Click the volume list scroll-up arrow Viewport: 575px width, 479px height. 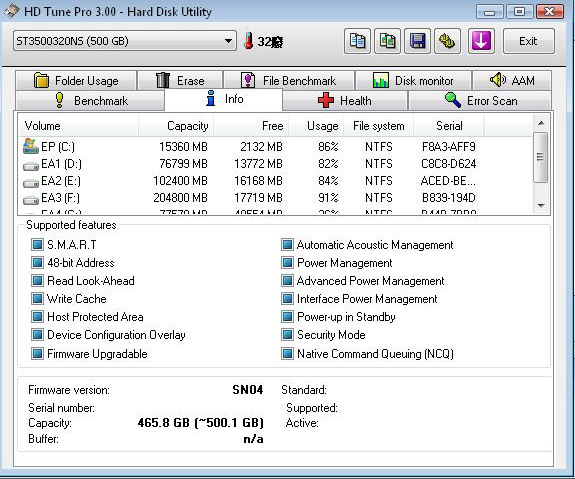pyautogui.click(x=541, y=123)
